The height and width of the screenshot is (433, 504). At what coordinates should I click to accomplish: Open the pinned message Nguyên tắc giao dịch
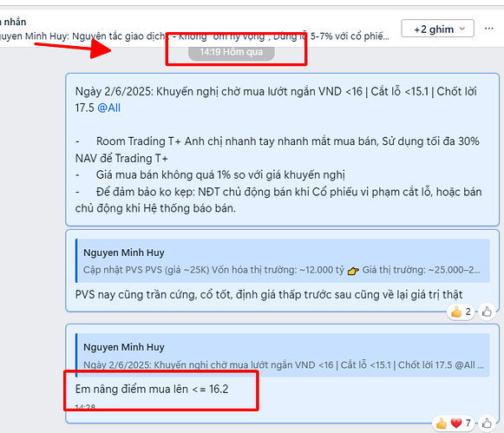click(x=194, y=36)
